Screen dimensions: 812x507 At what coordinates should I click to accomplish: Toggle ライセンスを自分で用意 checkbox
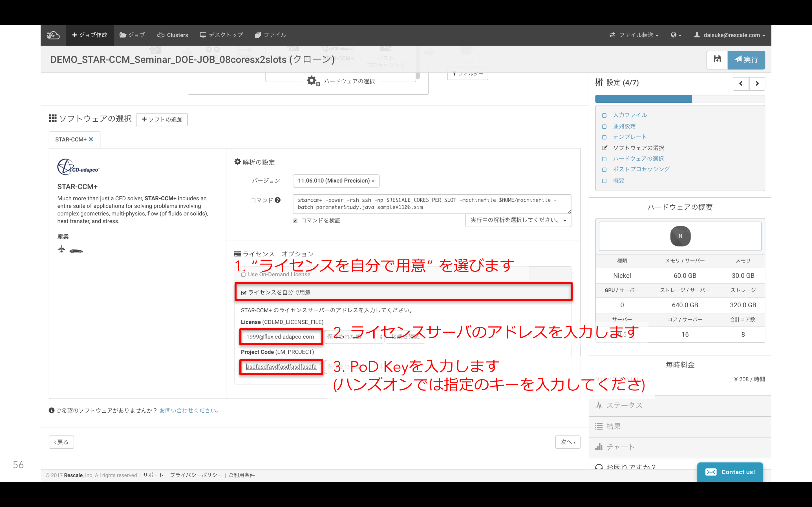click(244, 293)
